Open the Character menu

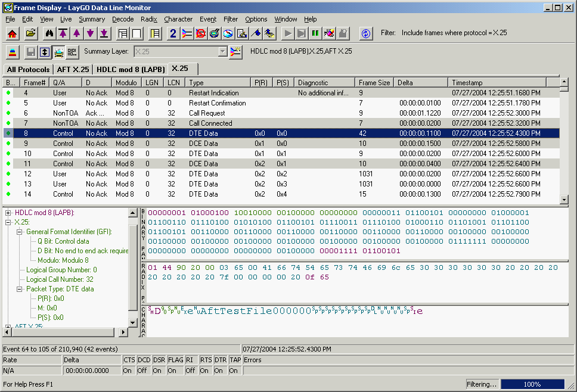pos(178,19)
